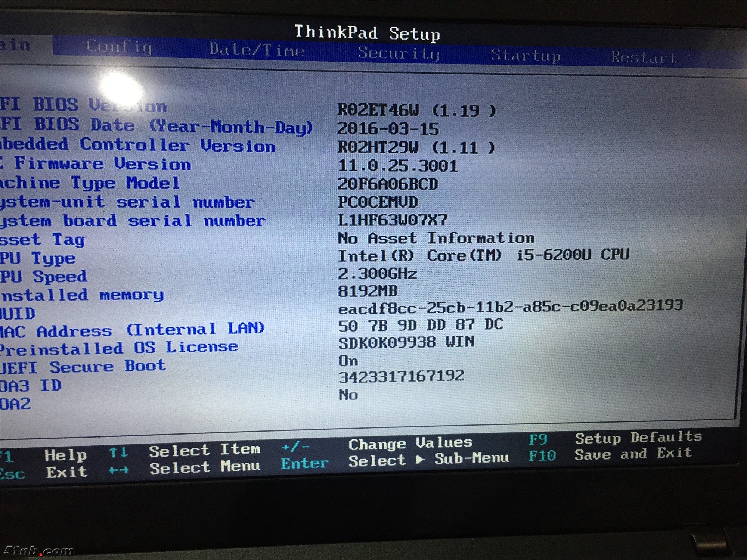This screenshot has height=560, width=747.
Task: Click the Help label in footer
Action: click(65, 455)
